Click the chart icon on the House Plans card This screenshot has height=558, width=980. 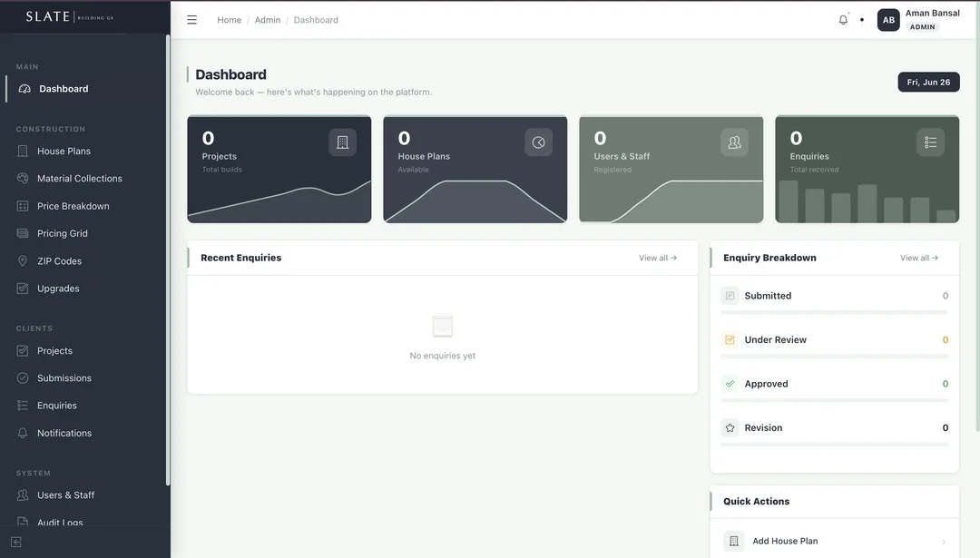(x=538, y=142)
